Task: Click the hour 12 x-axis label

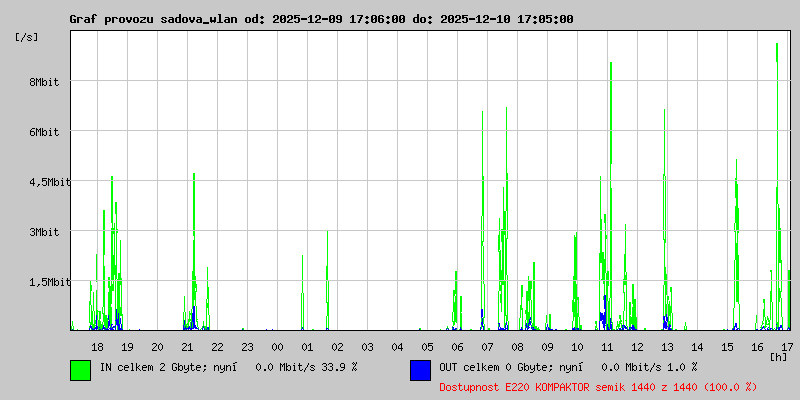Action: coord(637,347)
